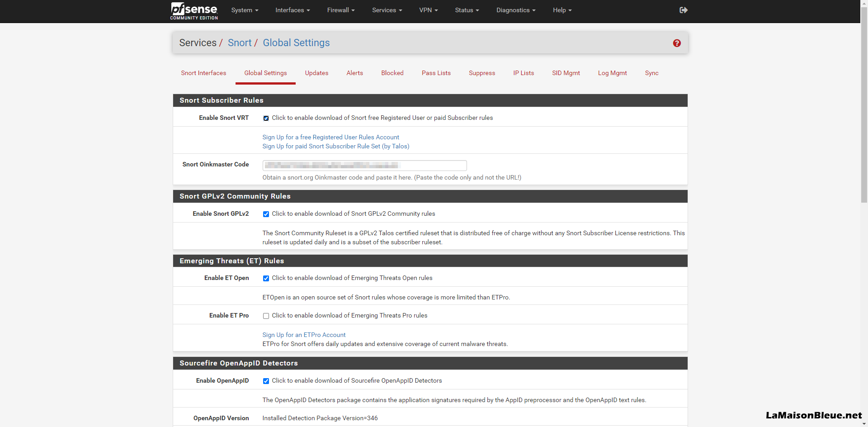Open the Blocked tab

(392, 73)
